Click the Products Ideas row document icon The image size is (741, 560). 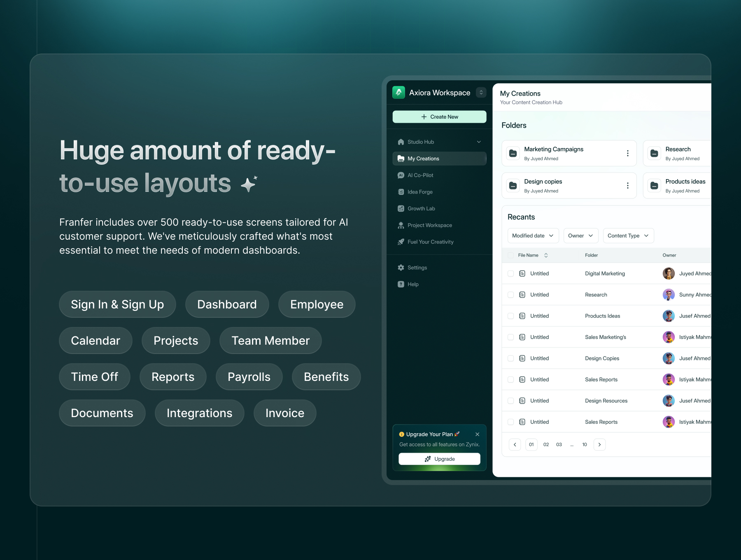(522, 316)
